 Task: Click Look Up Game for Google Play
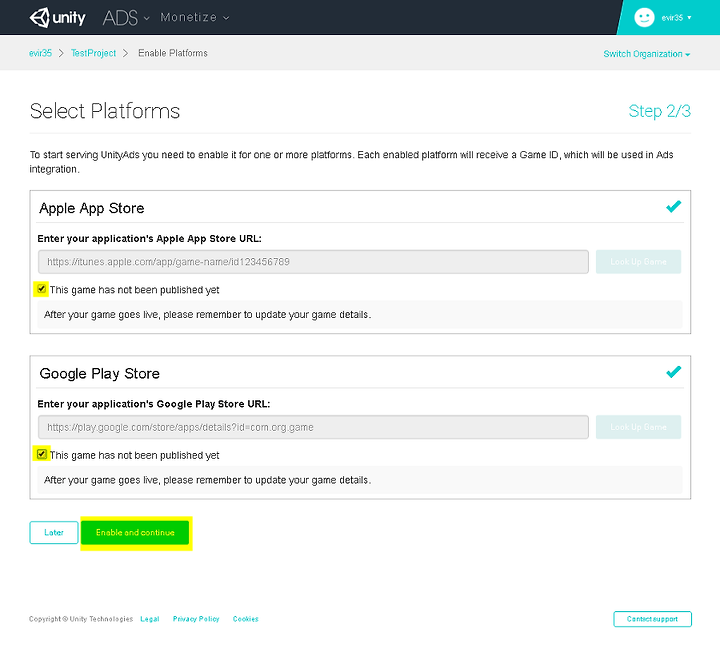(x=638, y=427)
